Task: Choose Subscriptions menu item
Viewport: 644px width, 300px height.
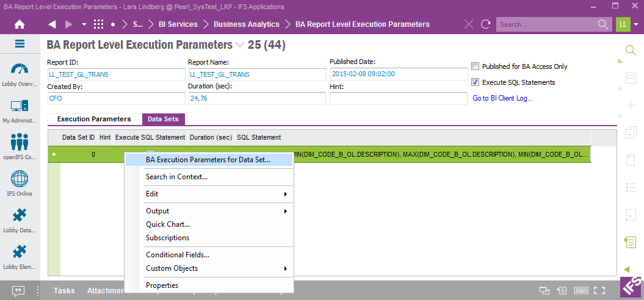Action: (209, 238)
